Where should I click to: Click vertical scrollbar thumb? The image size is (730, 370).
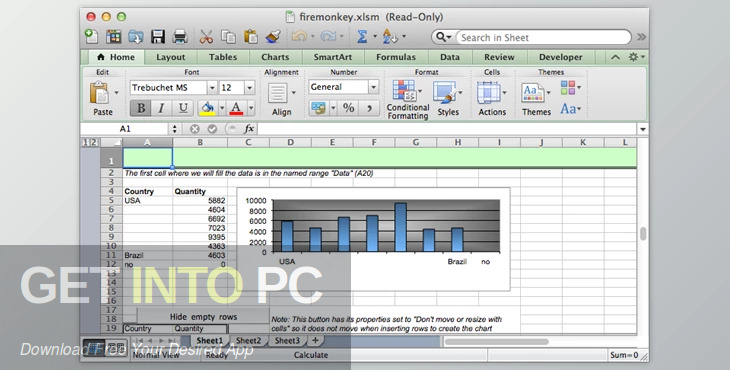tap(643, 234)
